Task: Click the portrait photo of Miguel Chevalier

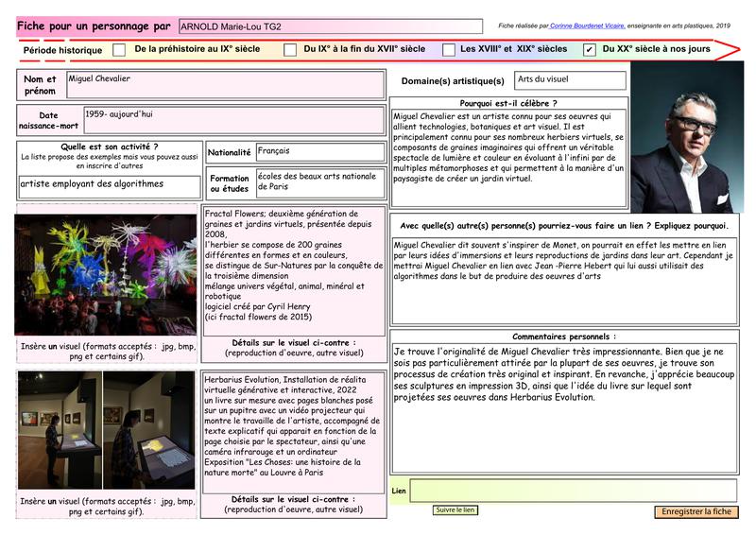Action: pos(687,138)
